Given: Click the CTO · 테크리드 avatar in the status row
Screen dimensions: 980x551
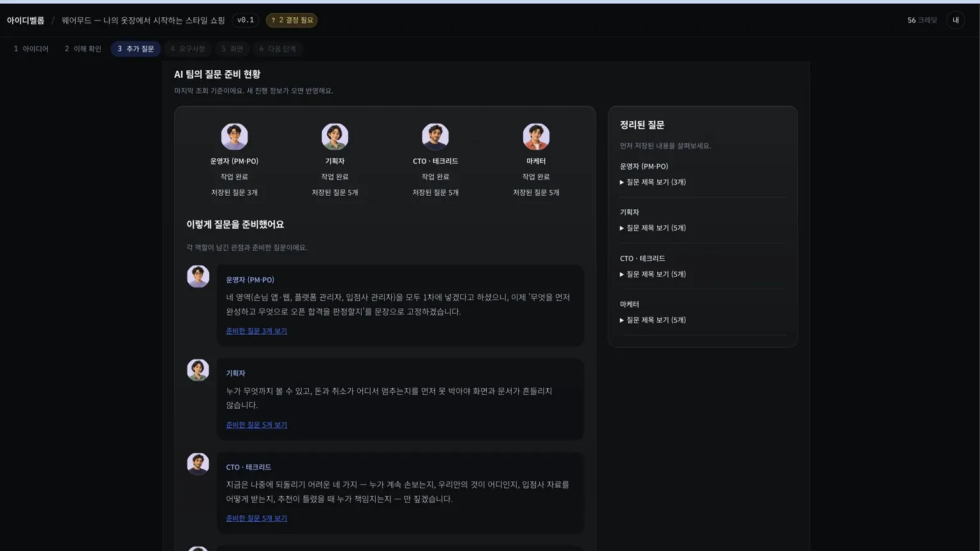Looking at the screenshot, I should click(x=435, y=136).
